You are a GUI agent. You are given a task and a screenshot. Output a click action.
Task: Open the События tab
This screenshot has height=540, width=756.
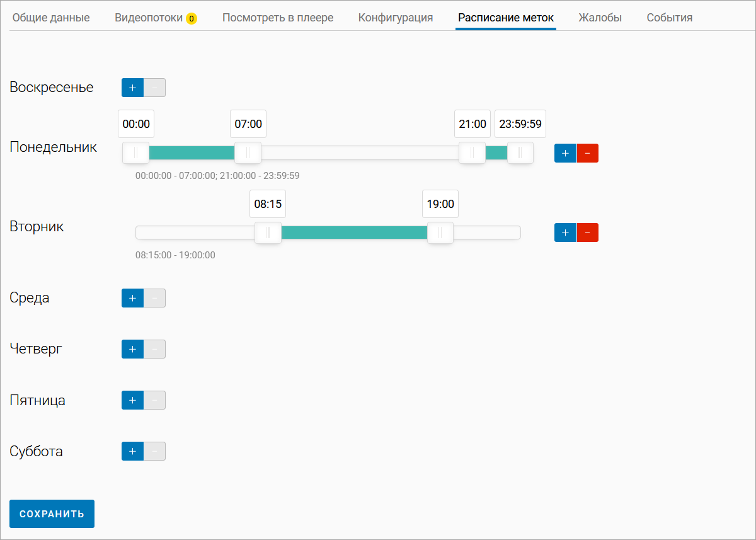(x=669, y=18)
